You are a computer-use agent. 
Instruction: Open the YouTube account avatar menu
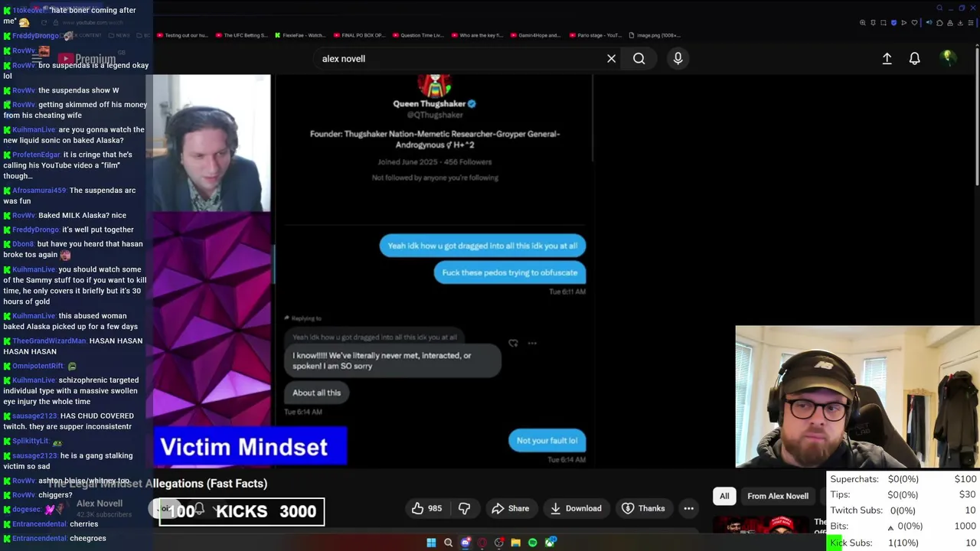coord(948,58)
